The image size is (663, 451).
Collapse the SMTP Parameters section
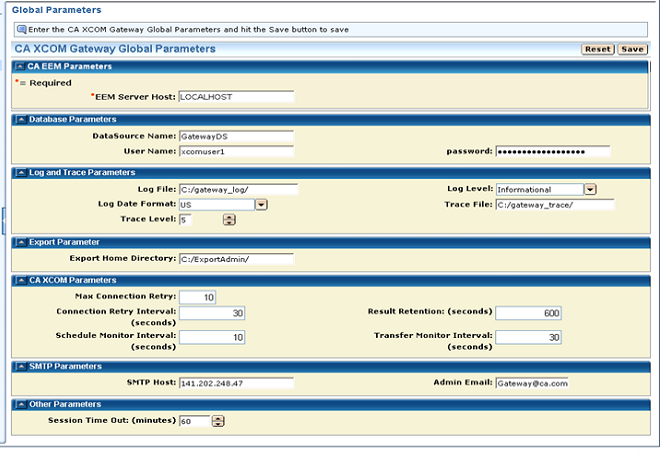pos(21,366)
